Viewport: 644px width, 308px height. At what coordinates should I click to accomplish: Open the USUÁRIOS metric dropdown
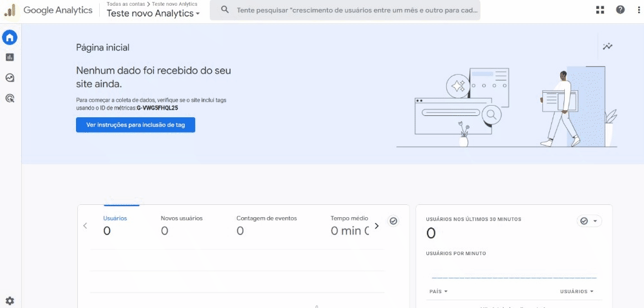point(577,292)
